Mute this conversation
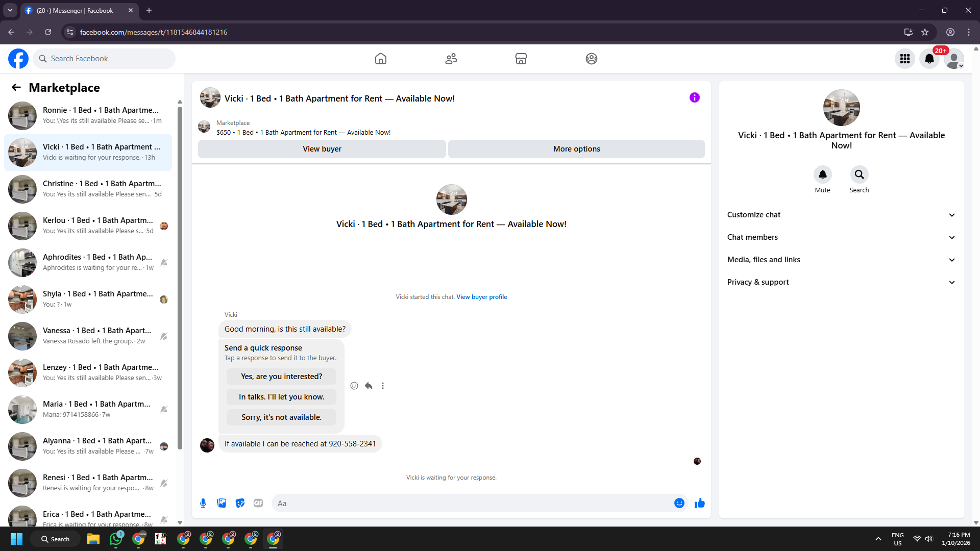980x551 pixels. pyautogui.click(x=822, y=175)
